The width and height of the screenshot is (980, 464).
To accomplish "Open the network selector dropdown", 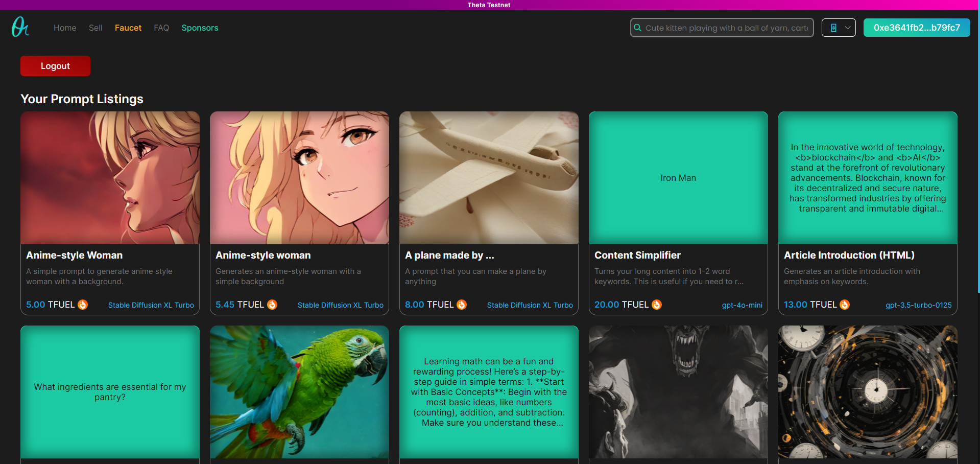I will 839,28.
